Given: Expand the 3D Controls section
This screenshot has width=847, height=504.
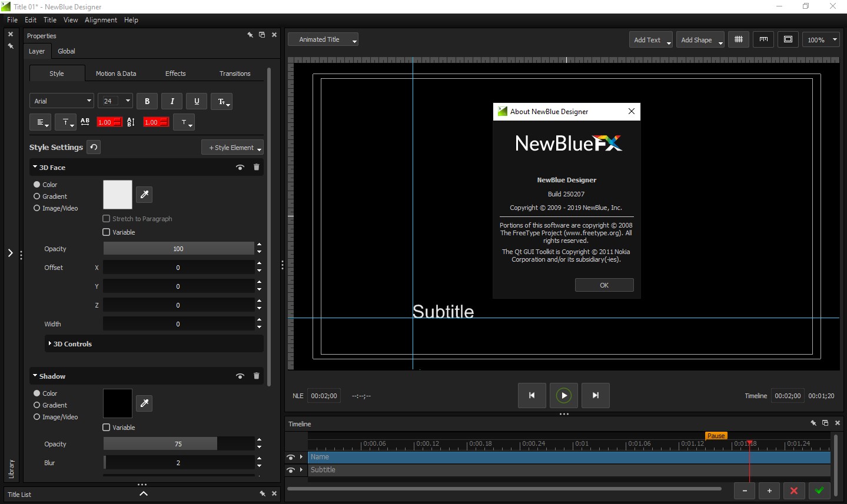Looking at the screenshot, I should 73,344.
